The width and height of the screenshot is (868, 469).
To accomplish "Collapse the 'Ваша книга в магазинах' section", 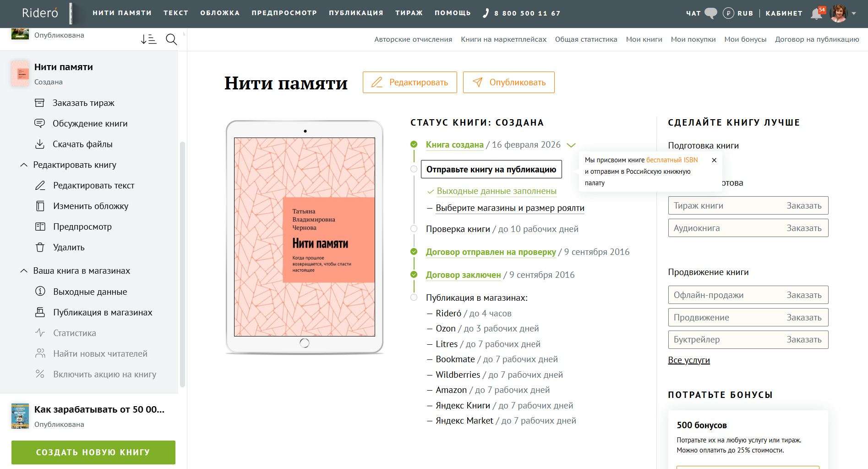I will pos(24,270).
